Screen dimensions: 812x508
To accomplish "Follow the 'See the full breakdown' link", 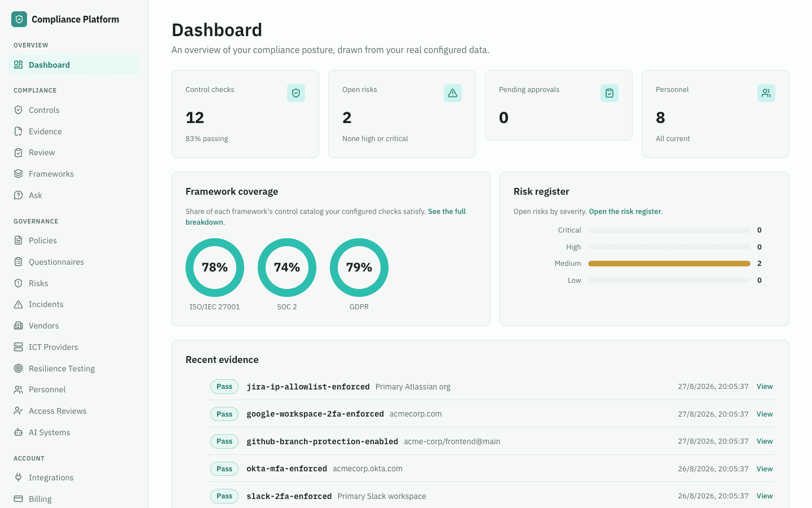I will [447, 212].
